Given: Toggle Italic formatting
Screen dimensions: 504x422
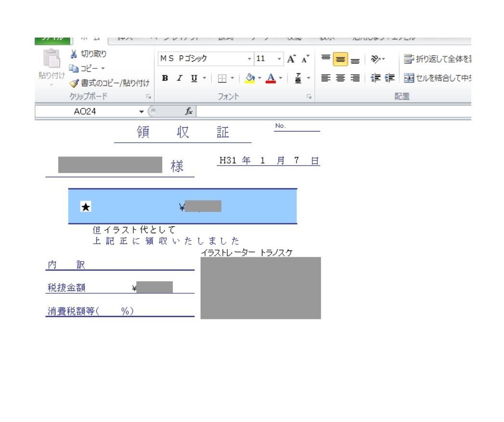Looking at the screenshot, I should coord(180,78).
